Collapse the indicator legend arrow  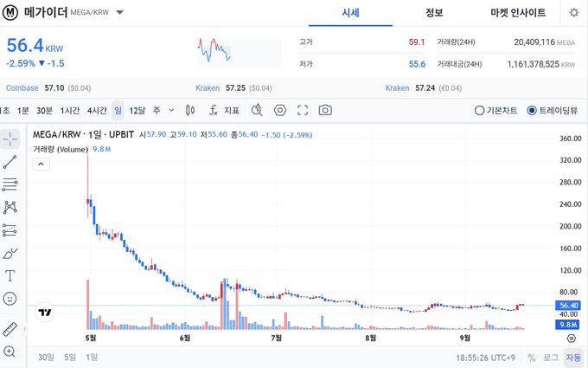[42, 165]
